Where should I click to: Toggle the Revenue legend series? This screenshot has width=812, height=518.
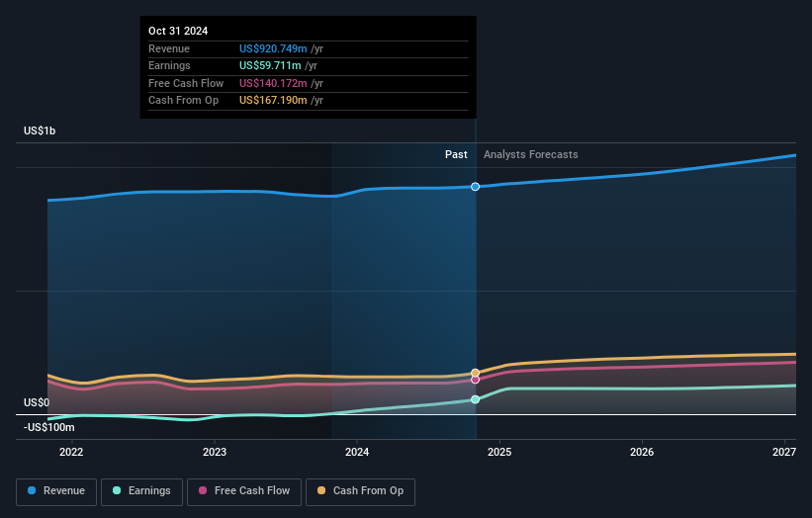click(x=56, y=491)
